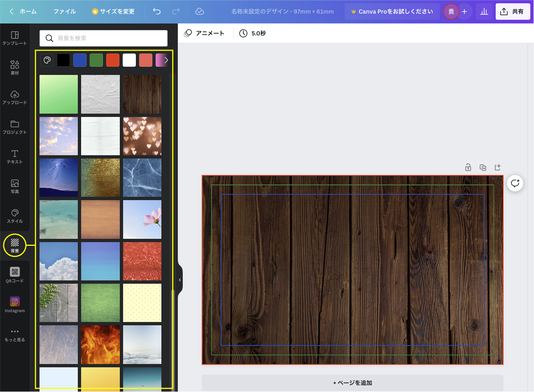Choose the sunset clouds sky background

click(58, 136)
